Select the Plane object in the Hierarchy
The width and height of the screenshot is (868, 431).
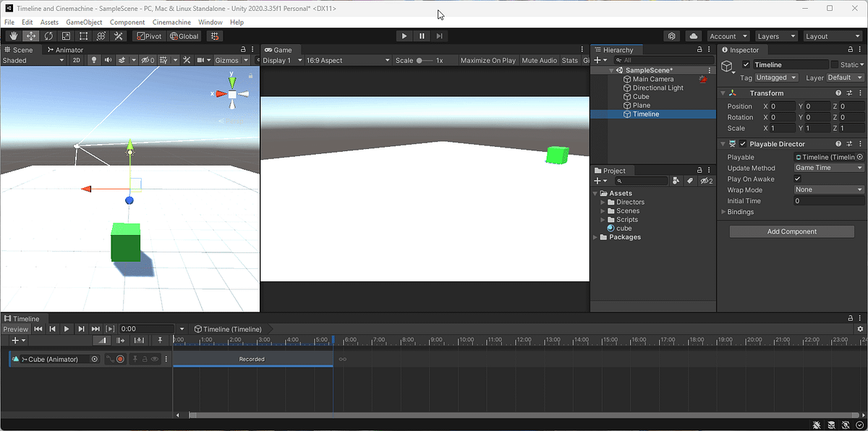tap(642, 105)
